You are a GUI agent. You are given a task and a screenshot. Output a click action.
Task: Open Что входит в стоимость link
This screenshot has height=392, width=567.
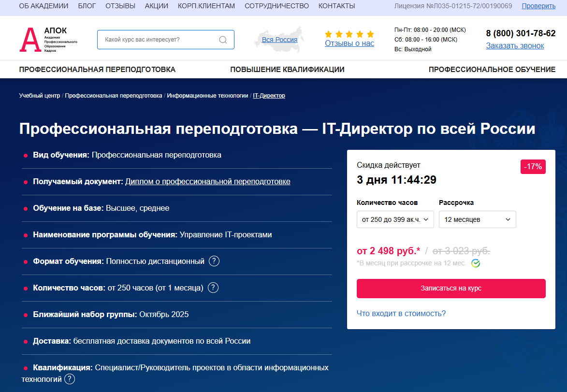pyautogui.click(x=401, y=313)
